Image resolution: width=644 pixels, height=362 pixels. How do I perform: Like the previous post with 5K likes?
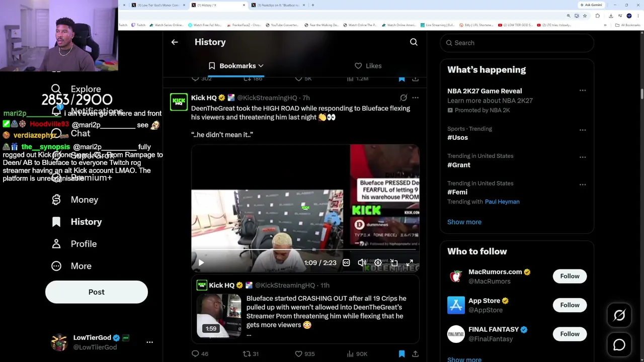(x=303, y=79)
